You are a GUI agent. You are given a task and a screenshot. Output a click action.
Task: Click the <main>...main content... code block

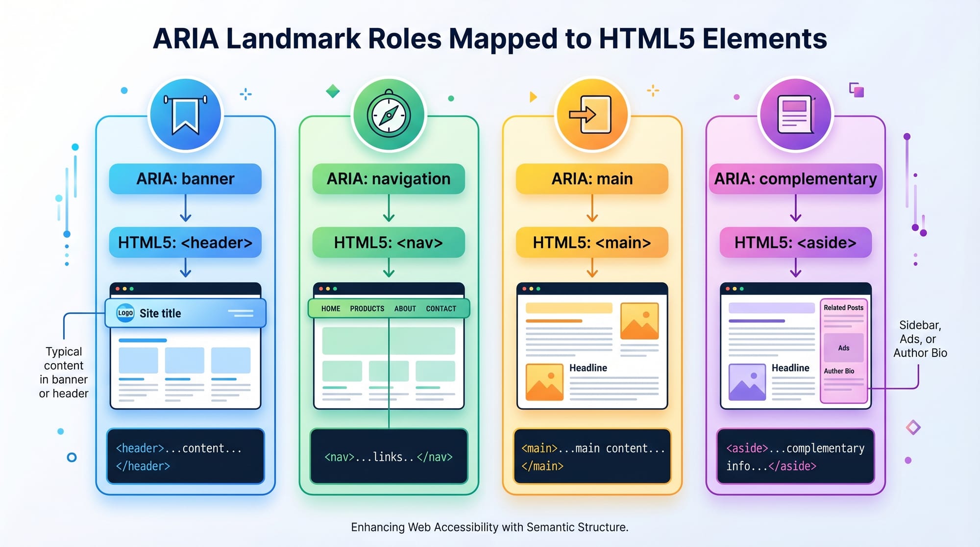(592, 456)
